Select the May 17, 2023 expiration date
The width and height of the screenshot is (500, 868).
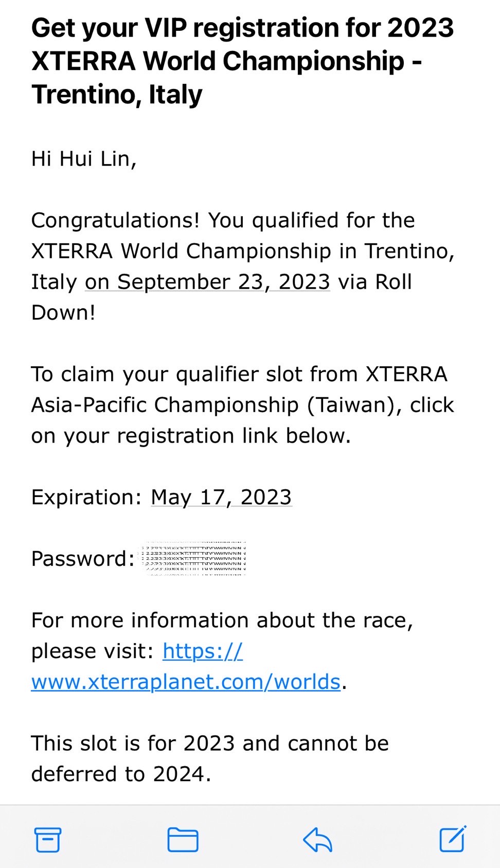point(222,498)
